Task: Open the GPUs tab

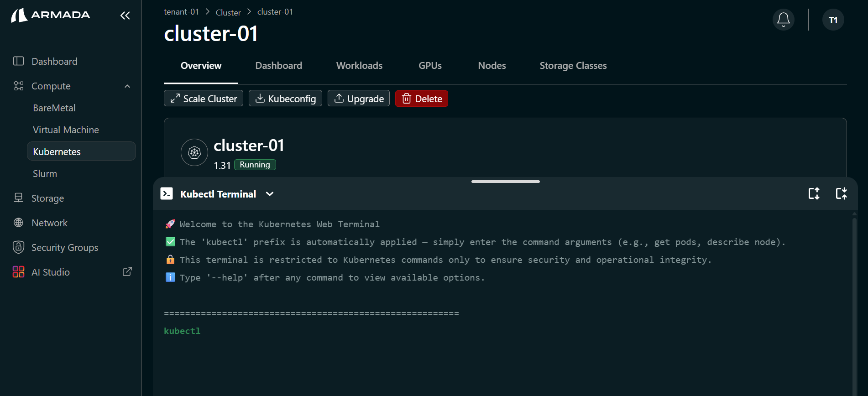Action: pyautogui.click(x=430, y=66)
